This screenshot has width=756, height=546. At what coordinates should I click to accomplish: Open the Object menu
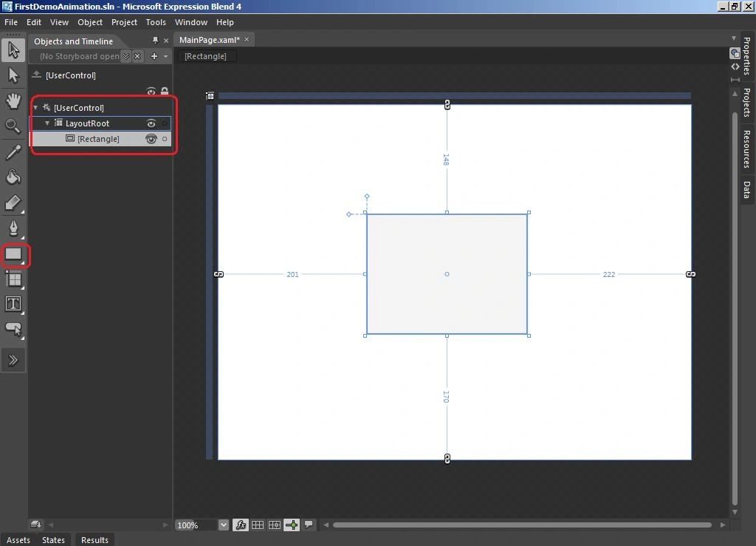[90, 22]
